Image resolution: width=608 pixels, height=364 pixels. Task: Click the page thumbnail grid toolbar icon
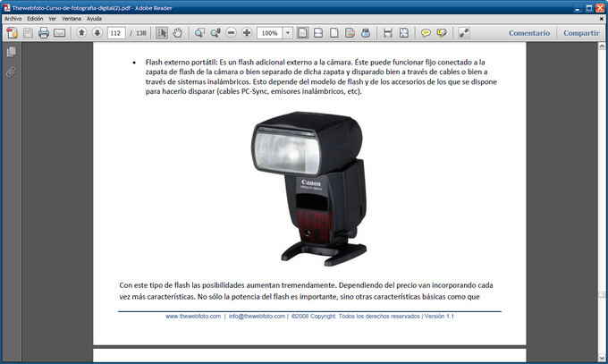pos(403,33)
